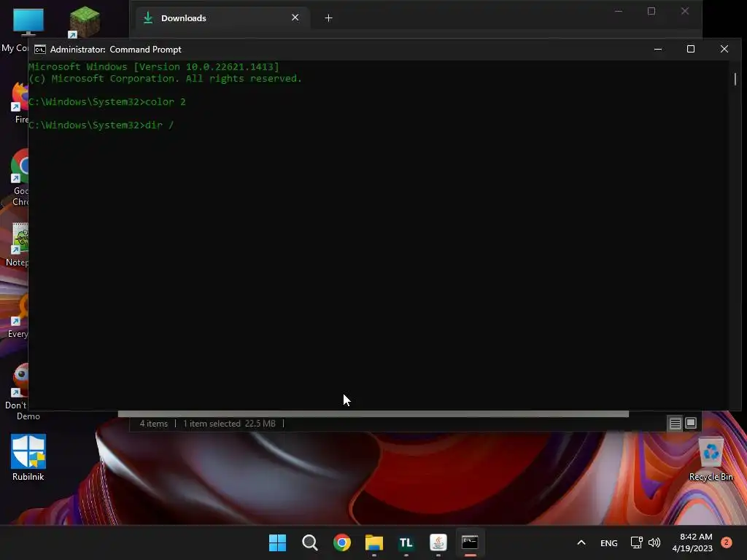
Task: Close the Command Prompt window
Action: point(724,49)
